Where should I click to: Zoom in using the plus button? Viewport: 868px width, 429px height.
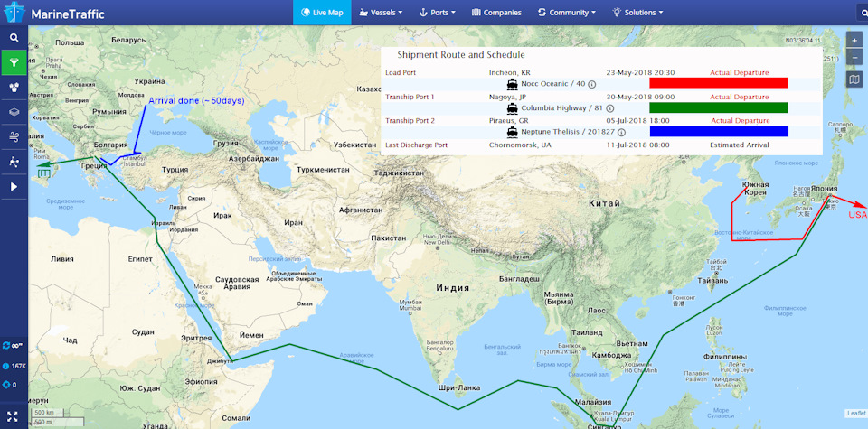(854, 41)
